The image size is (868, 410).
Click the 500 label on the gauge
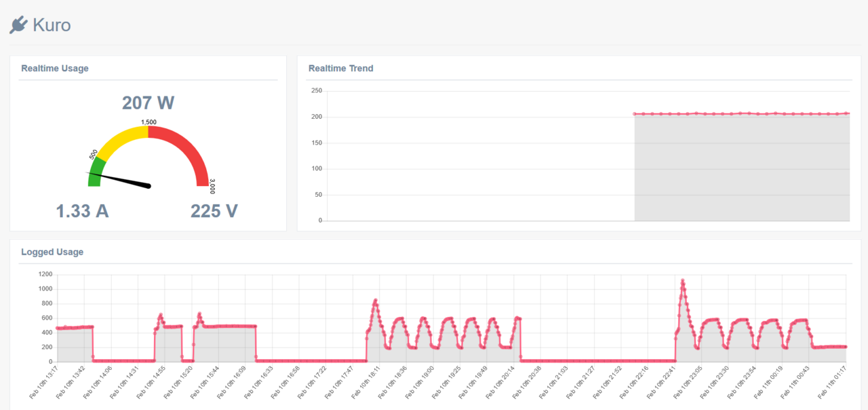(x=94, y=154)
